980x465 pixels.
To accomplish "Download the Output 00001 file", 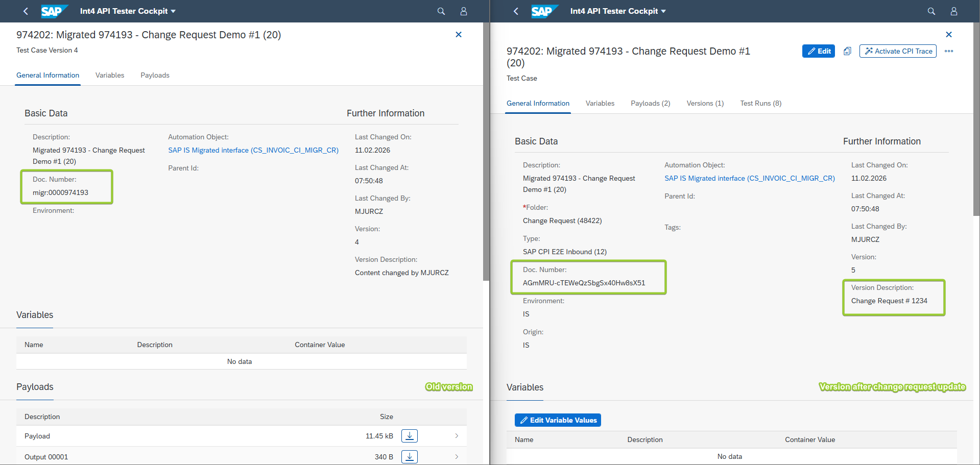I will tap(410, 457).
